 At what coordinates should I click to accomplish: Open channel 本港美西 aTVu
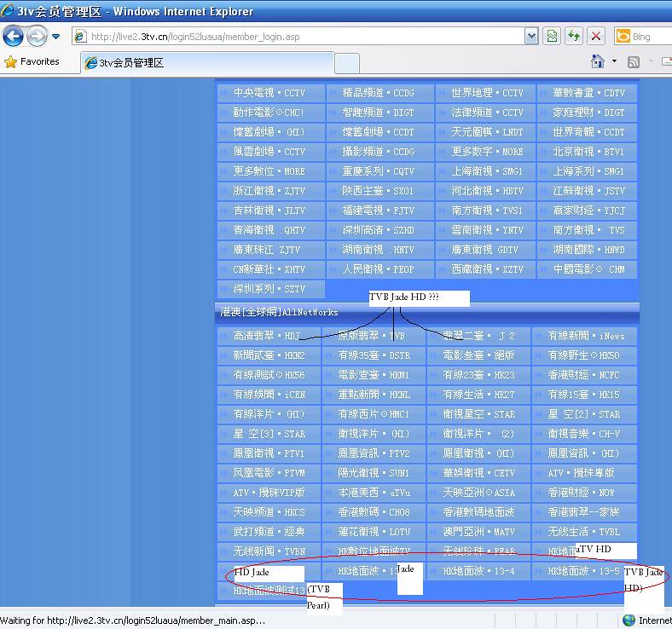pos(374,493)
